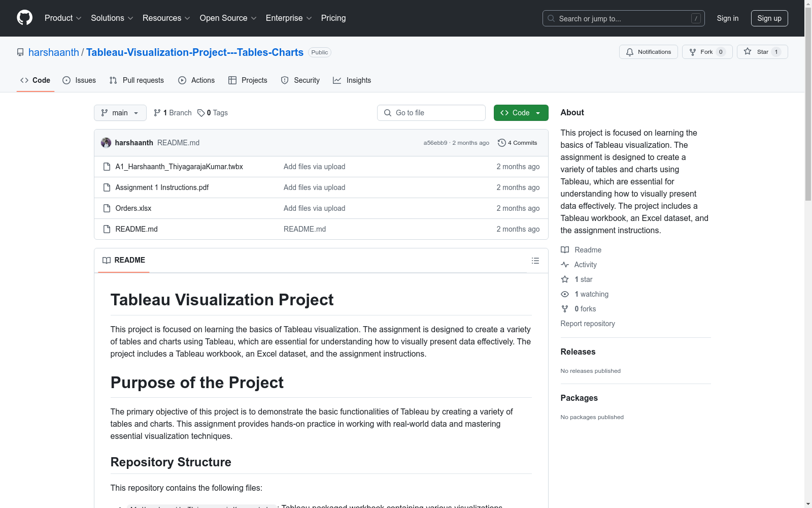The width and height of the screenshot is (812, 508).
Task: Click the Sign up button
Action: click(769, 18)
